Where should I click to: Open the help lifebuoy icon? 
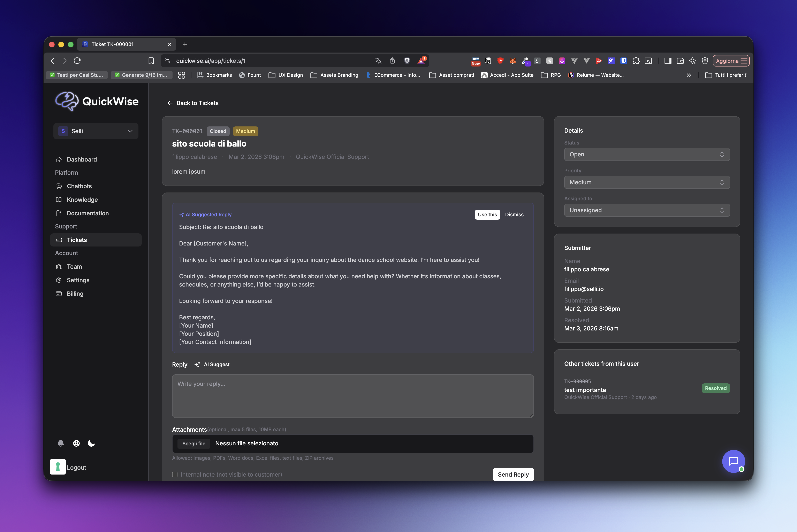(x=76, y=444)
